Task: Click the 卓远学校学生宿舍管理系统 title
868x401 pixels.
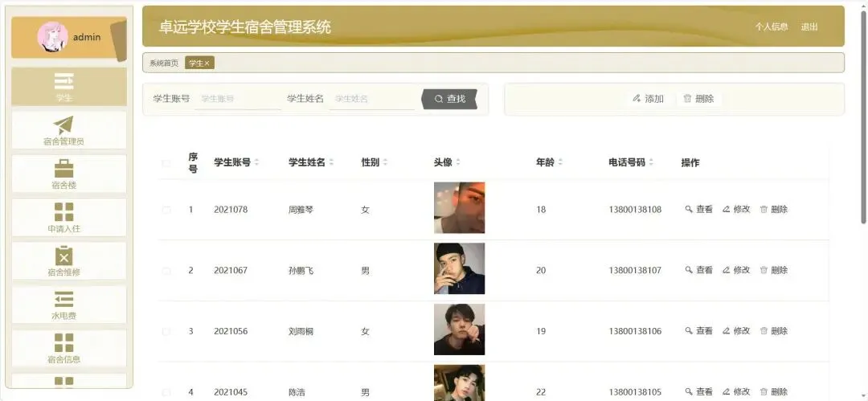Action: click(244, 27)
